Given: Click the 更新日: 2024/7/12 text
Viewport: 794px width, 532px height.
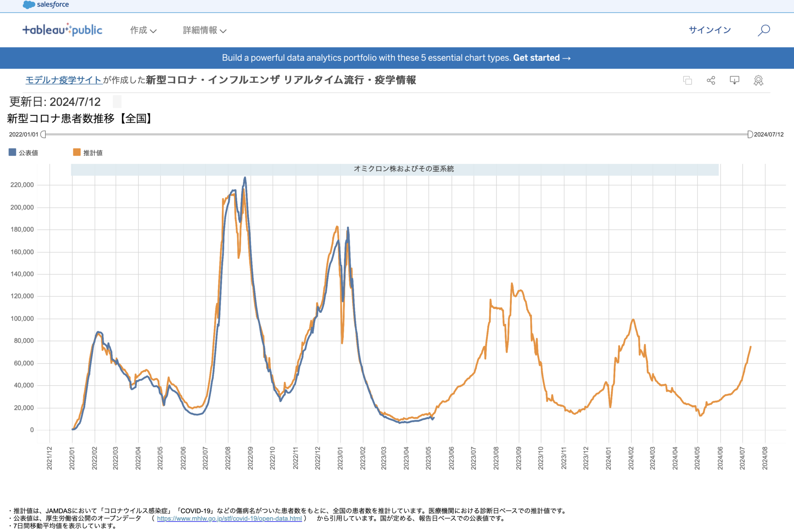Looking at the screenshot, I should (x=55, y=102).
